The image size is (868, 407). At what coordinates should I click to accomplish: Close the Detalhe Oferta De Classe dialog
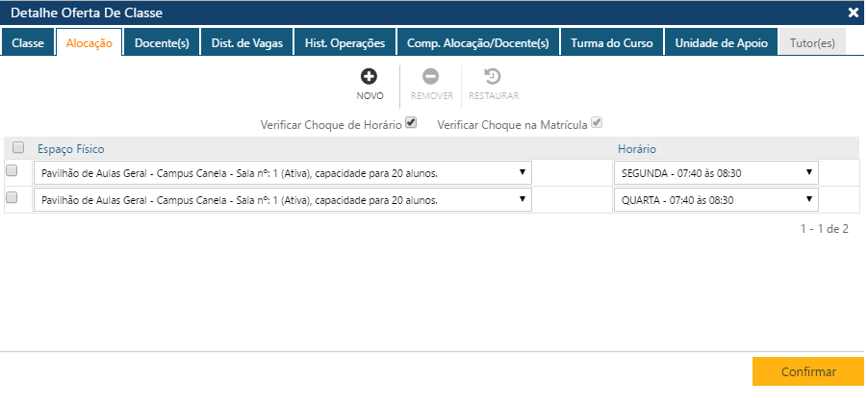tap(853, 13)
